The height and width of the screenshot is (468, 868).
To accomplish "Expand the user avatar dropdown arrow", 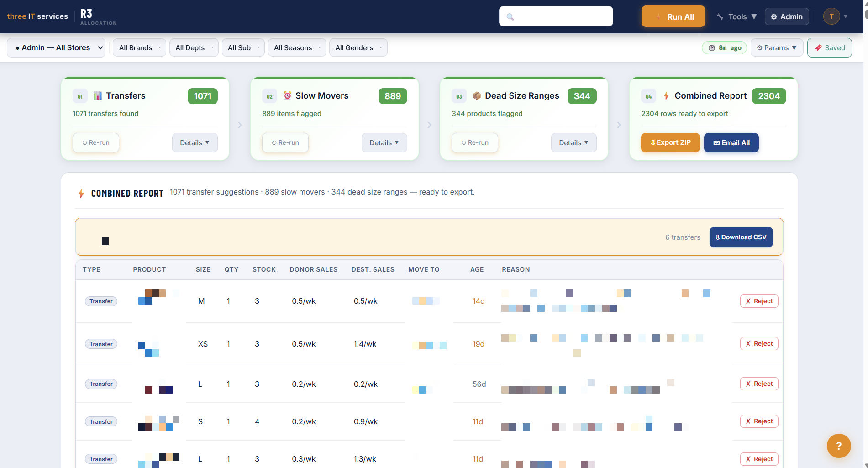I will coord(846,16).
